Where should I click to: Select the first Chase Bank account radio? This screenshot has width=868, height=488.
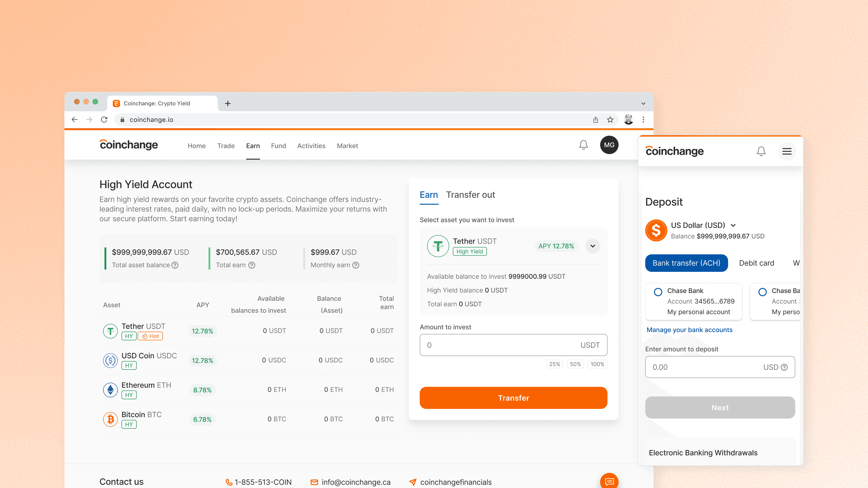point(658,292)
